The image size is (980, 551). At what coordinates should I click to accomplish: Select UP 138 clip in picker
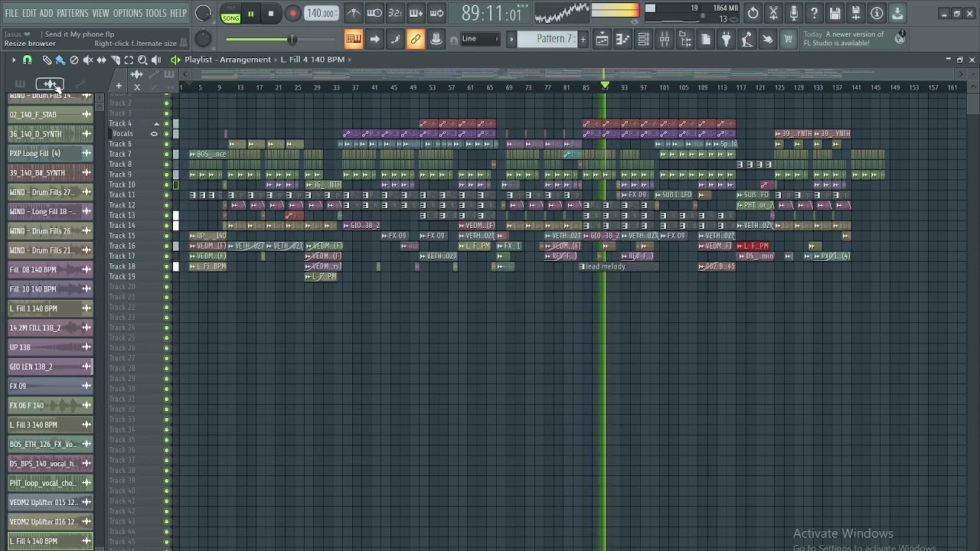click(51, 347)
